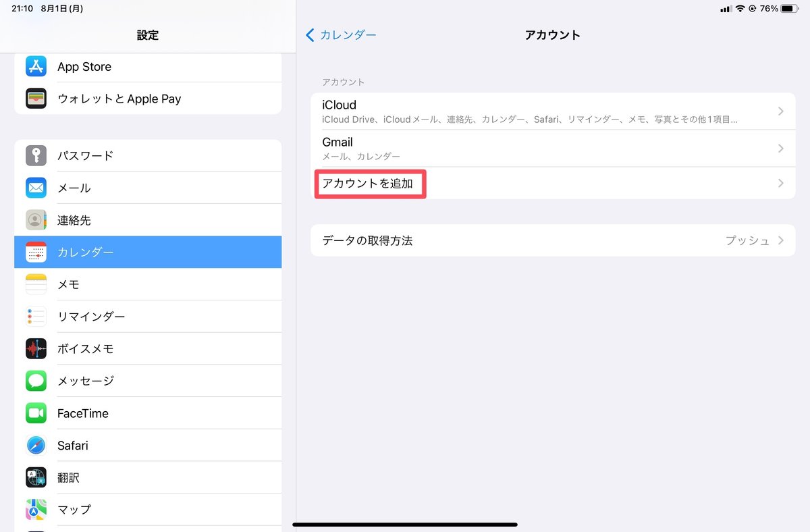Select FaceTime label in sidebar
This screenshot has width=810, height=532.
click(83, 413)
